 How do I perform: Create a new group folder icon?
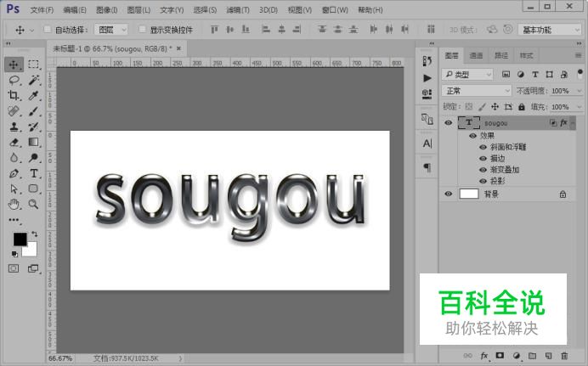[532, 356]
